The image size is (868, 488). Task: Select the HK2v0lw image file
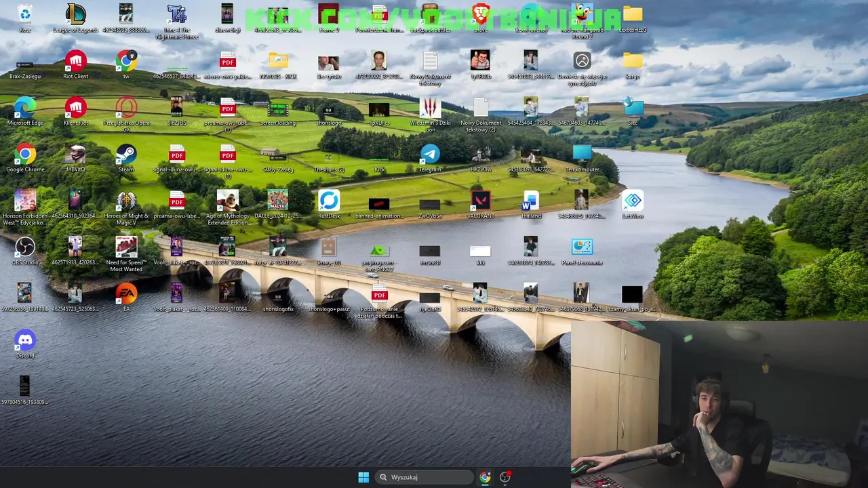coord(480,158)
